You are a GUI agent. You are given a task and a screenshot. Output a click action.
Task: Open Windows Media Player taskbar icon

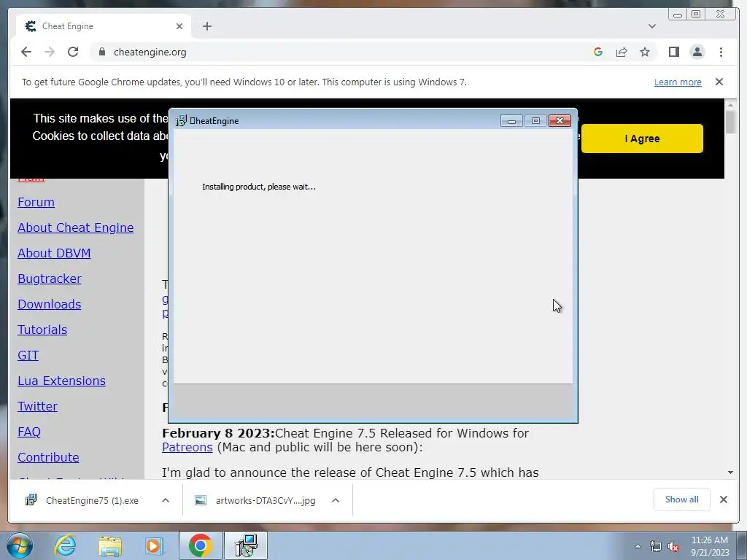pyautogui.click(x=154, y=545)
